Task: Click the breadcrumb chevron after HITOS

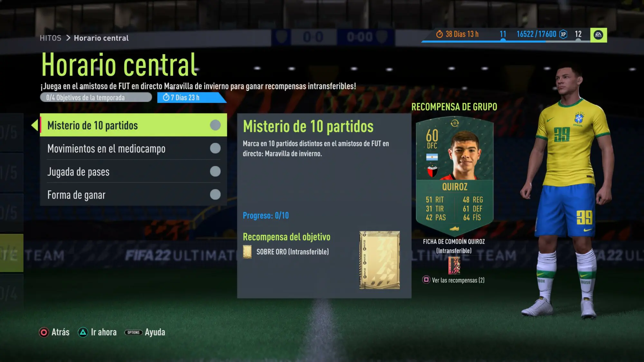Action: [68, 38]
